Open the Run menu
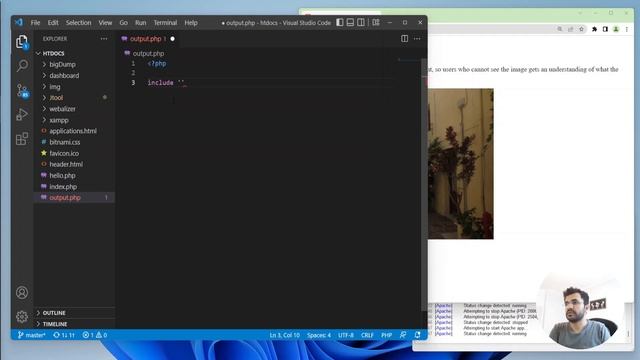 [140, 22]
